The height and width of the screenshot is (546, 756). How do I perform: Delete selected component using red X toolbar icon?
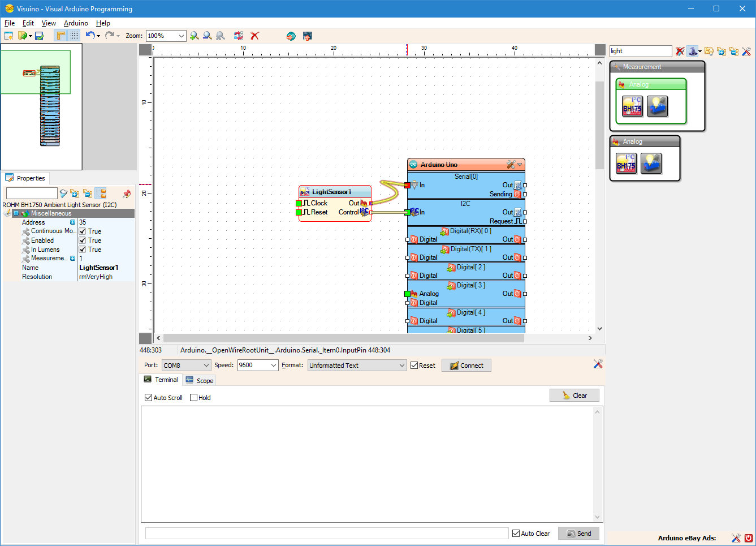[x=254, y=35]
